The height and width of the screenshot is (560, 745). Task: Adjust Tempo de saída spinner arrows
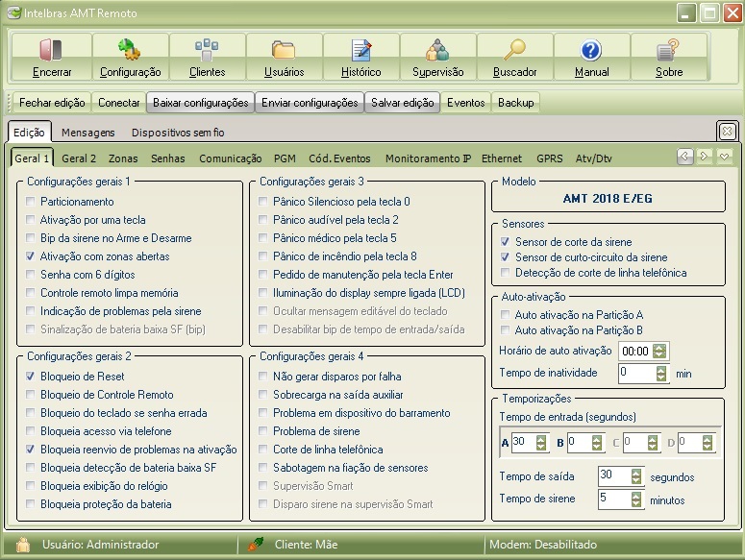[636, 476]
